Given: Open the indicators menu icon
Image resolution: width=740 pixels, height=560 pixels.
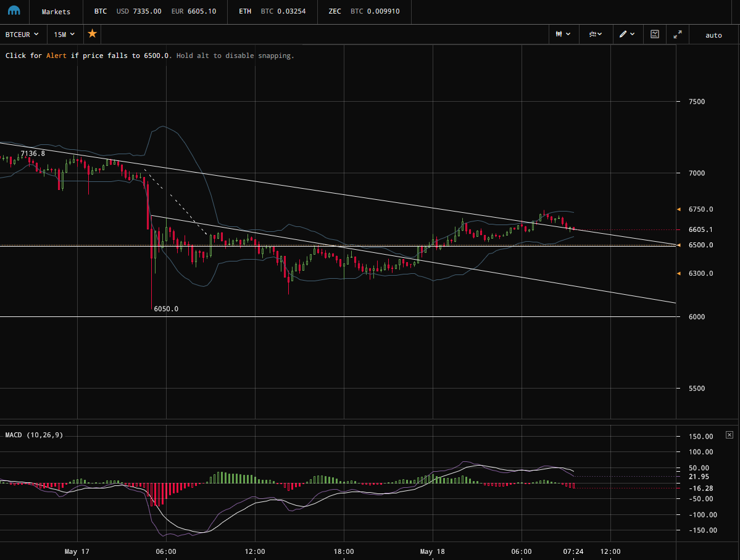Looking at the screenshot, I should coord(596,35).
